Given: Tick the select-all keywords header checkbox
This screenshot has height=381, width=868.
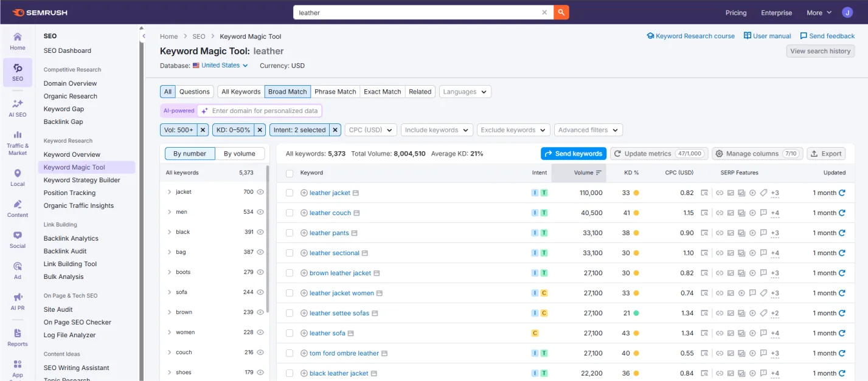Looking at the screenshot, I should coord(290,173).
